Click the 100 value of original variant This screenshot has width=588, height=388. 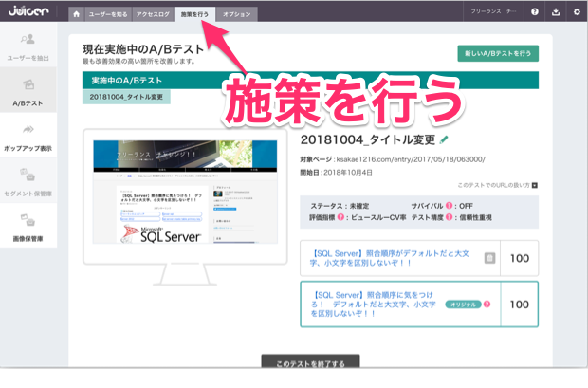coord(520,305)
